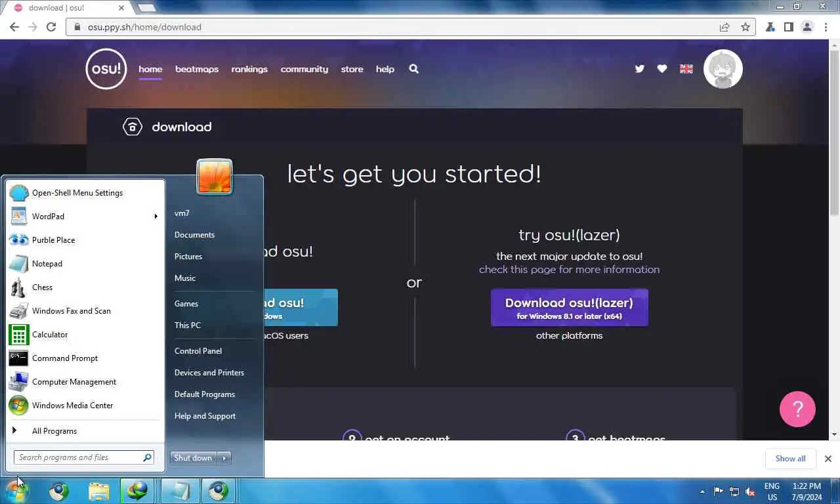840x504 pixels.
Task: Open the help menu item
Action: tap(385, 69)
